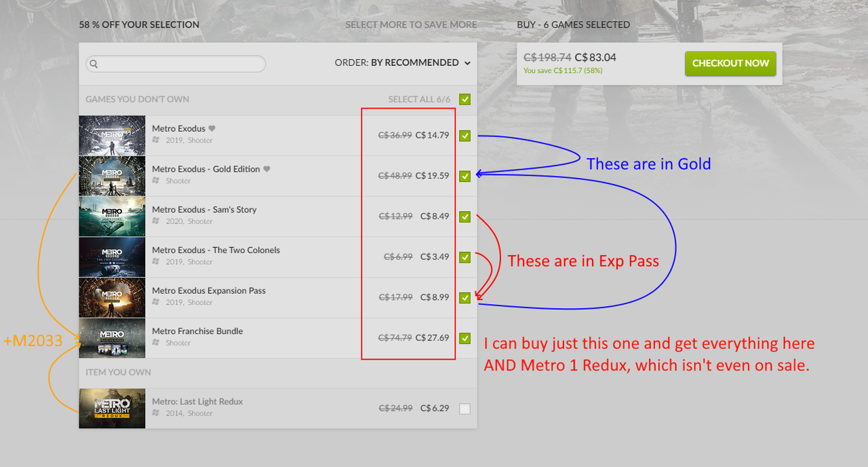Uncheck the Select All 6/6 checkbox
The height and width of the screenshot is (467, 868).
pos(465,99)
